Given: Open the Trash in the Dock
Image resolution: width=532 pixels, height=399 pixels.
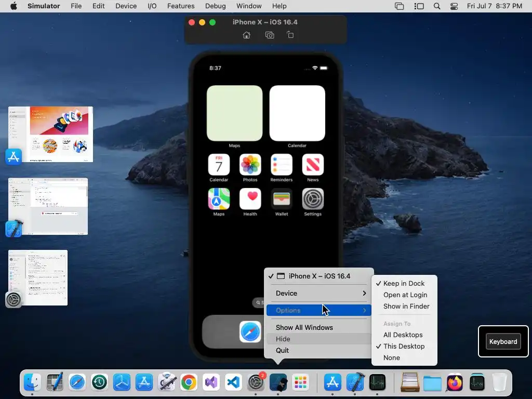Looking at the screenshot, I should tap(499, 382).
